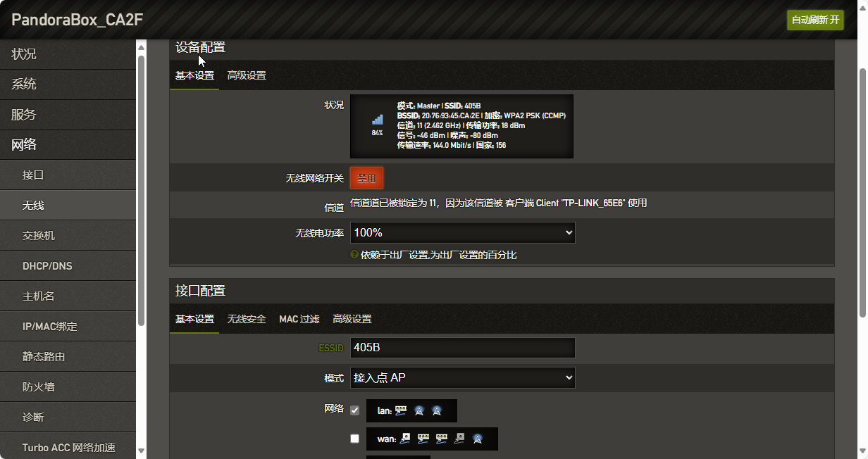Click the channel locked message text
Screen dimensions: 868x459
point(498,203)
